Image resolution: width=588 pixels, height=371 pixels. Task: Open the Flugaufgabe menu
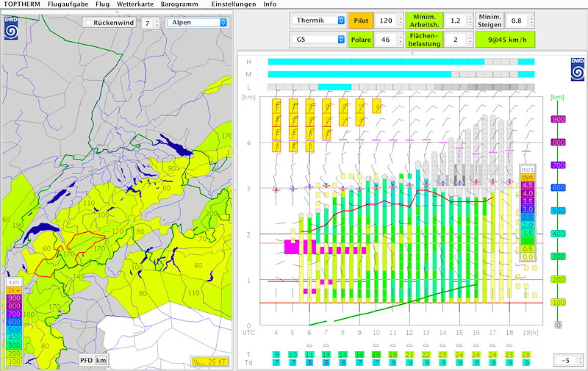[68, 4]
